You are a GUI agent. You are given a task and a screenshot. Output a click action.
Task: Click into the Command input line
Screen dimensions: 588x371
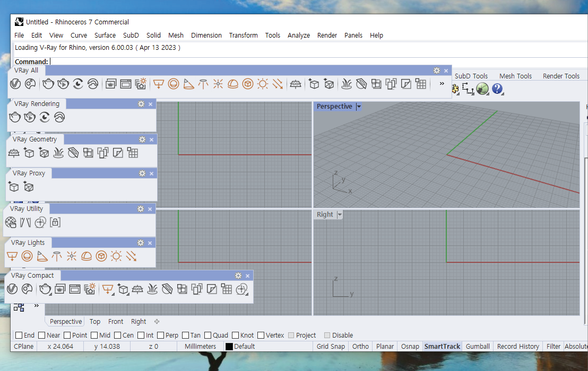pos(319,61)
